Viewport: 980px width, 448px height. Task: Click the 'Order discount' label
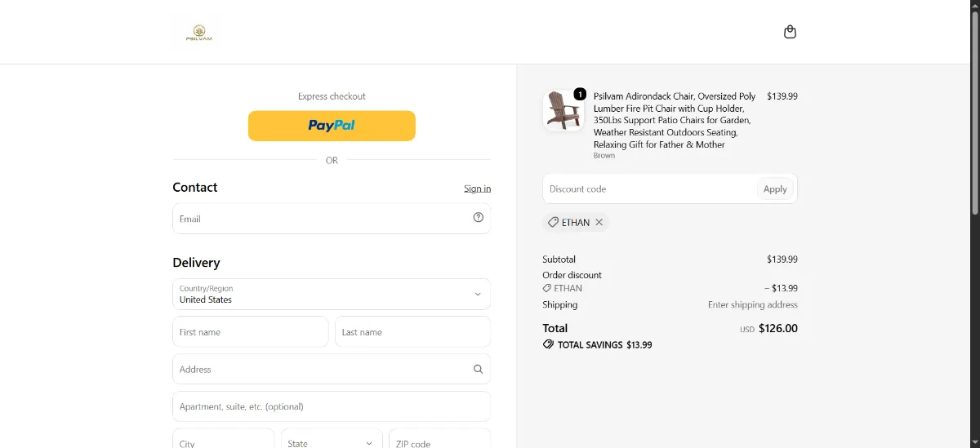572,275
